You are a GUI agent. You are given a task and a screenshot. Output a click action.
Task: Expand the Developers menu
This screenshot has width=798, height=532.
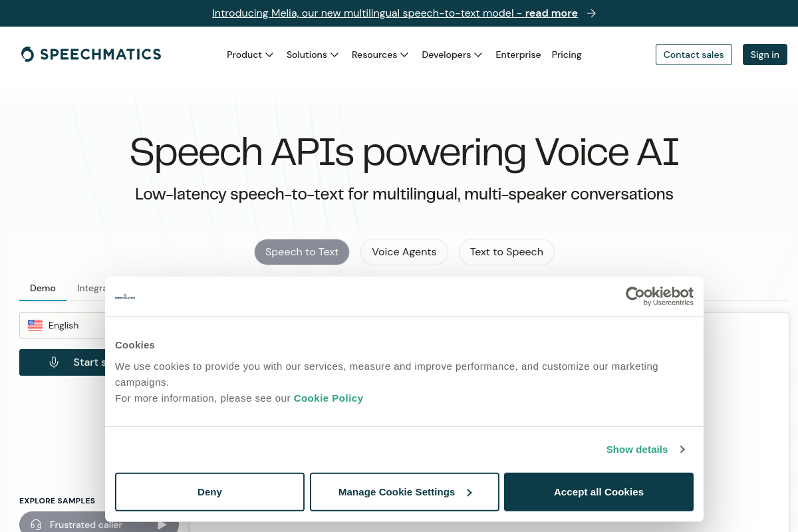[452, 55]
